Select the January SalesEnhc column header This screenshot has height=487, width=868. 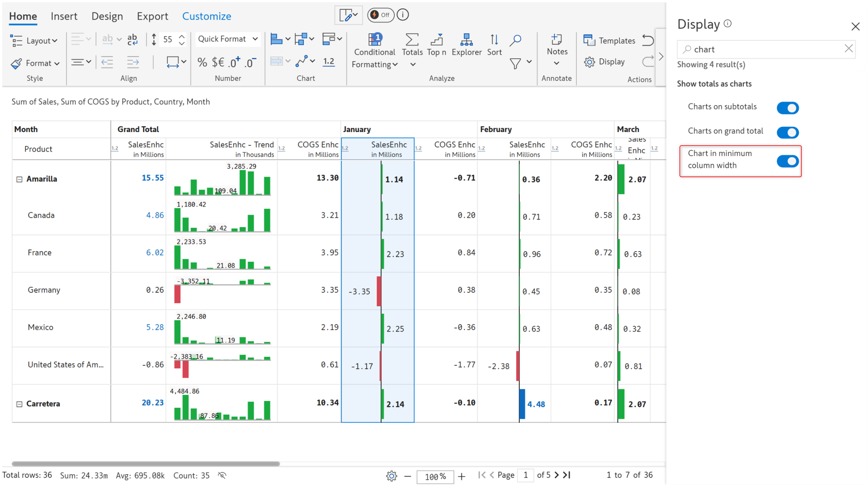[x=378, y=149]
